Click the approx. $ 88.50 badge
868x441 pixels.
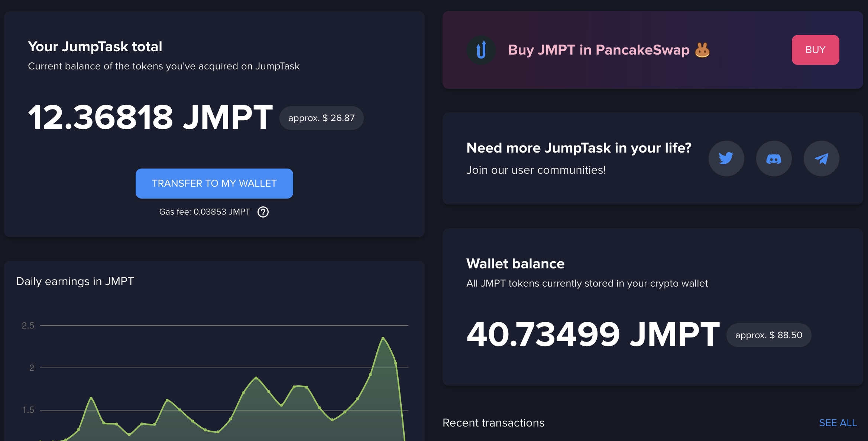point(769,335)
